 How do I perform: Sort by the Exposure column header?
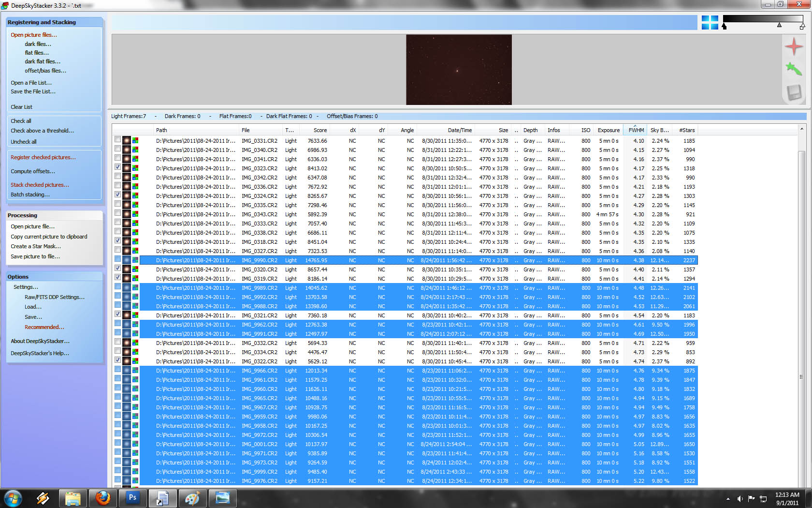pos(608,130)
